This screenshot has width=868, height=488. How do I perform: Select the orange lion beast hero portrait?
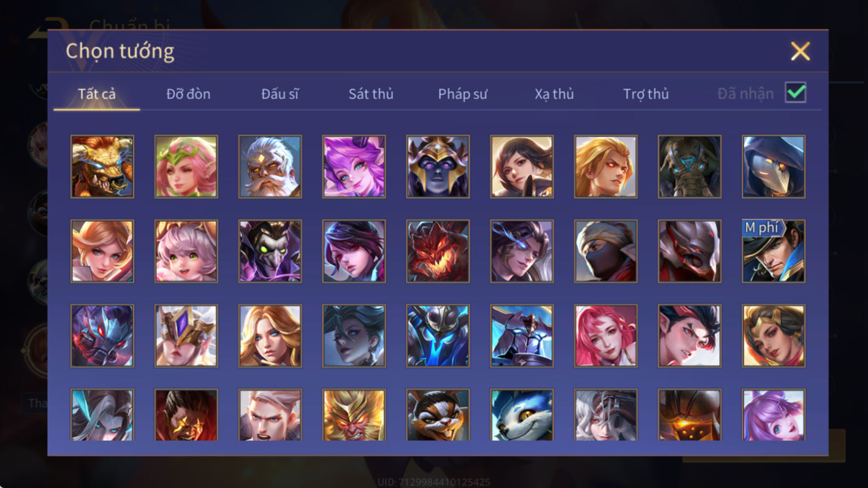[102, 167]
